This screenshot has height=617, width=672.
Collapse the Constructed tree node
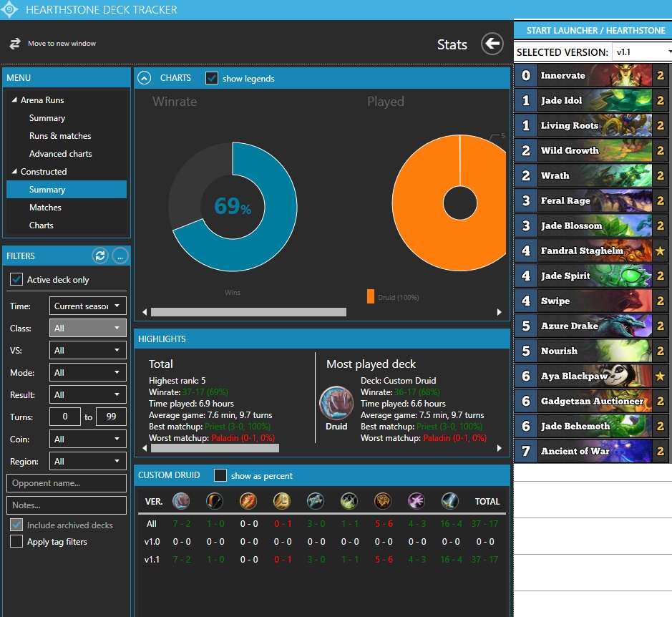[14, 172]
